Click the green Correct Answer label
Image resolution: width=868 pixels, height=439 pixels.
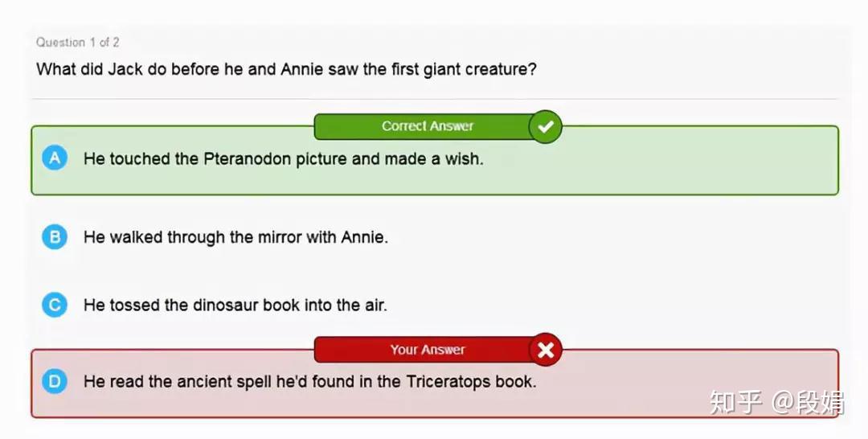coord(427,126)
